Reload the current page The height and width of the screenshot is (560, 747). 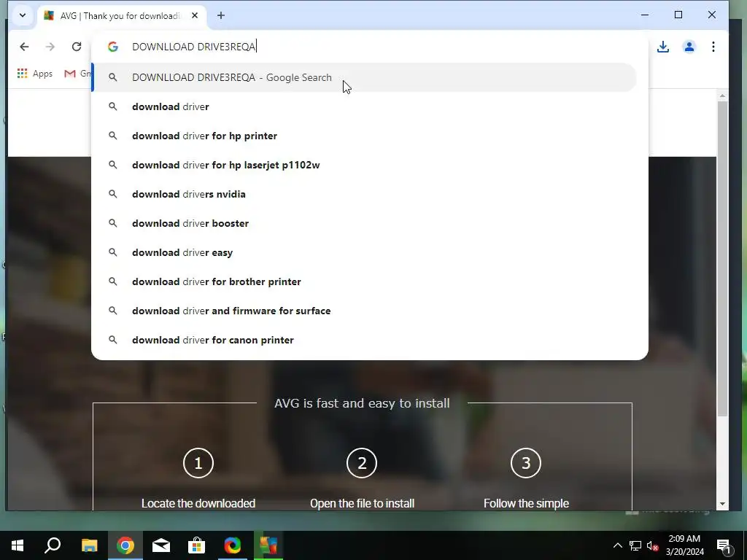coord(76,47)
